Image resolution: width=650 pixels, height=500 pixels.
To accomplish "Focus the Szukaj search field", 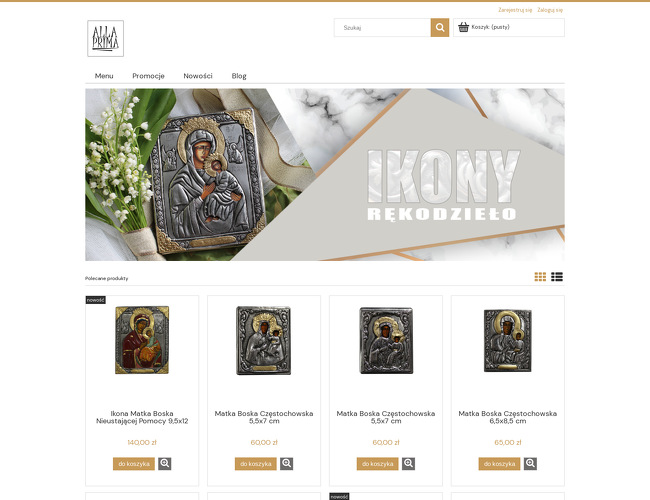I will pos(383,27).
